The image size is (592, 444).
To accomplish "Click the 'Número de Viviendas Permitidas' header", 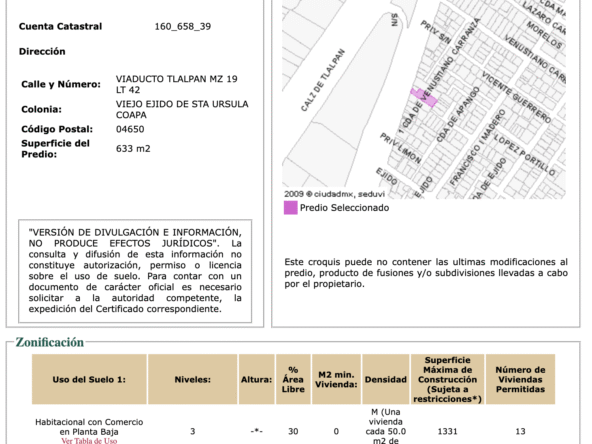I will (520, 379).
